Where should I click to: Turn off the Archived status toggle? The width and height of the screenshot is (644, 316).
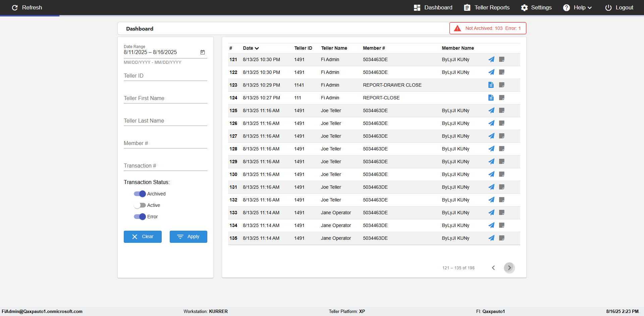click(140, 194)
